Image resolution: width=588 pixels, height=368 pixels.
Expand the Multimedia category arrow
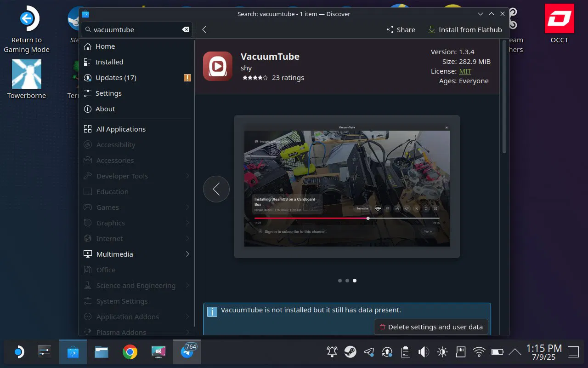[187, 254]
